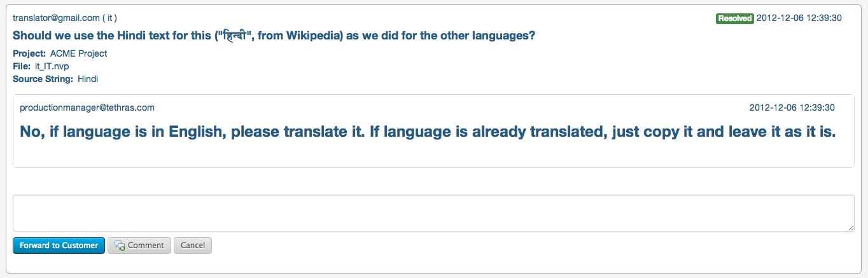The width and height of the screenshot is (868, 278).
Task: Click the text area resize handle corner
Action: 851,228
